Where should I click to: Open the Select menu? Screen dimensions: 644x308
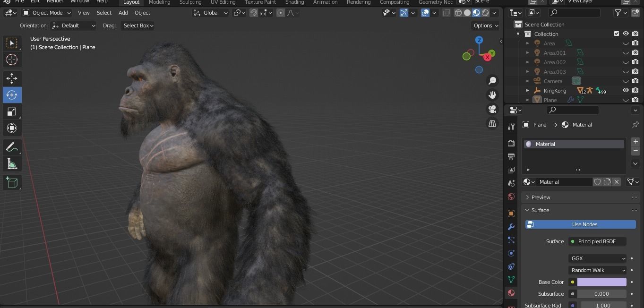tap(104, 13)
